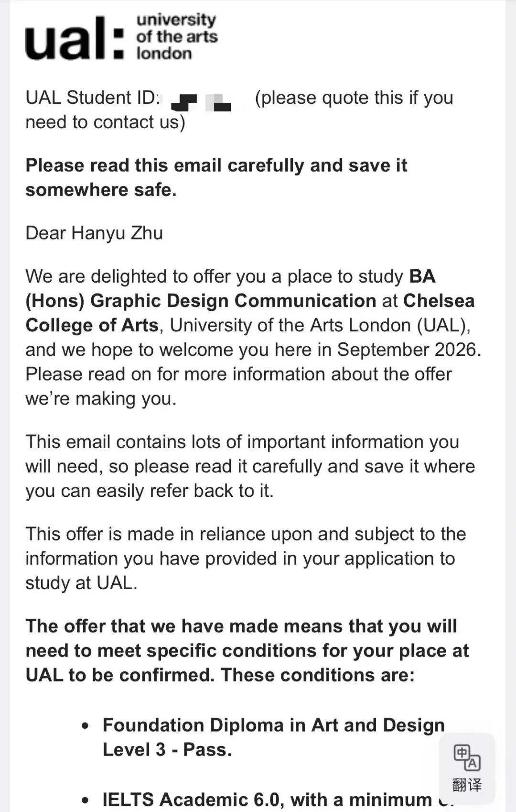This screenshot has height=812, width=516.
Task: Tap "University of the Arts London (UAL)" text
Action: pos(320,325)
